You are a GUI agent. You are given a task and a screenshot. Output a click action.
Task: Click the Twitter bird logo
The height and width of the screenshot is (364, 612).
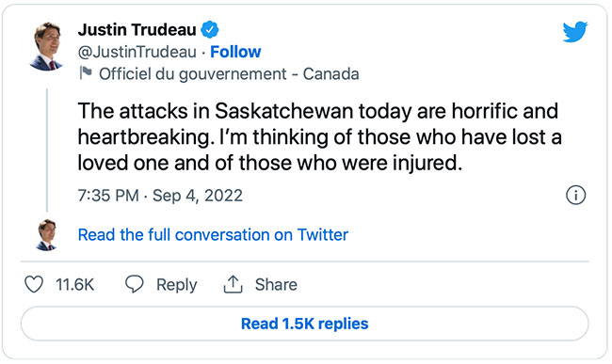[x=575, y=31]
